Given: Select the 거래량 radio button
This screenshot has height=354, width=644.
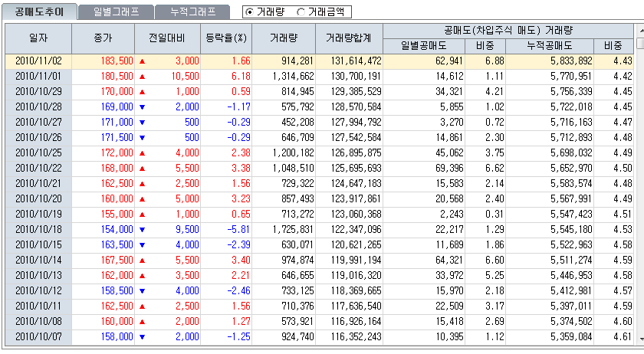Looking at the screenshot, I should coord(251,12).
